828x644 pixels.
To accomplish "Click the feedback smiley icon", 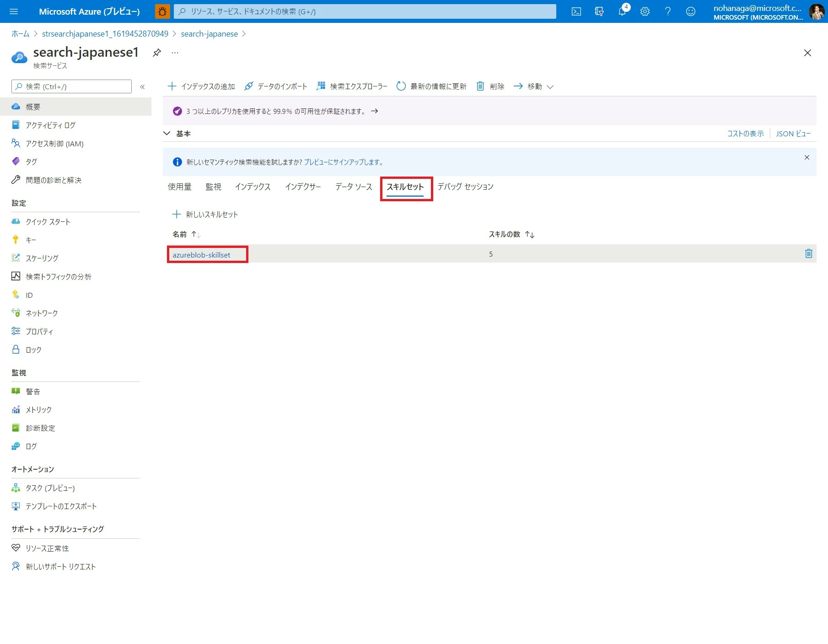I will [x=691, y=11].
